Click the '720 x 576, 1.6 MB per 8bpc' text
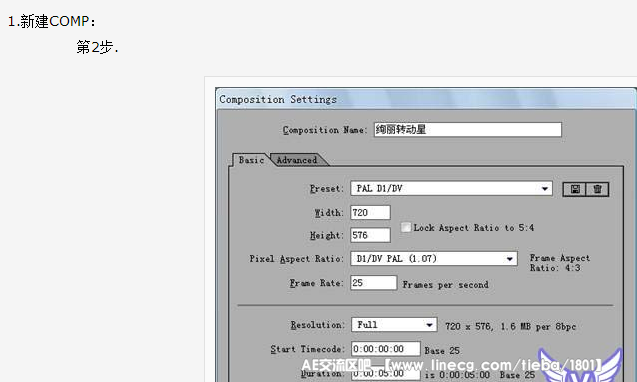Image resolution: width=637 pixels, height=382 pixels. (x=510, y=326)
